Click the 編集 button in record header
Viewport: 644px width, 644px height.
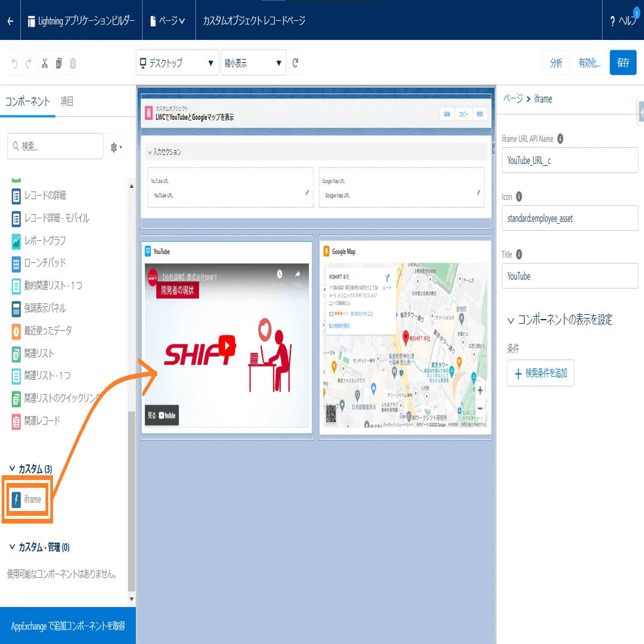tap(448, 114)
